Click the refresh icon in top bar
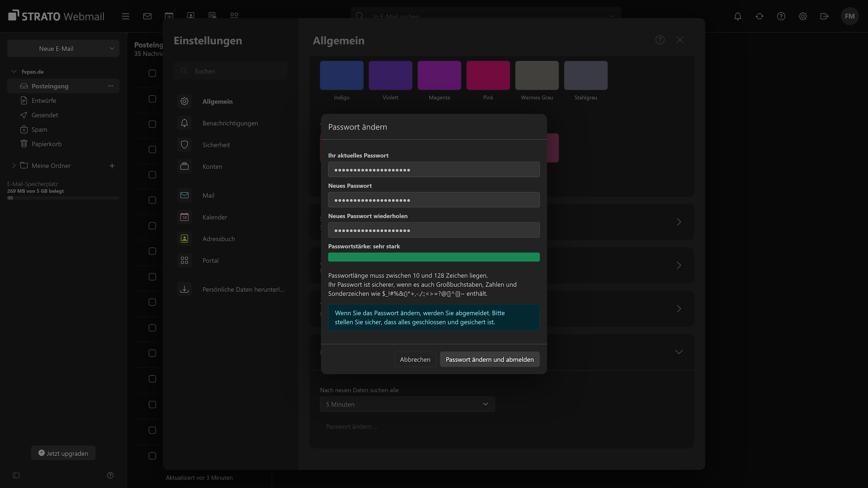This screenshot has width=868, height=488. pyautogui.click(x=759, y=16)
